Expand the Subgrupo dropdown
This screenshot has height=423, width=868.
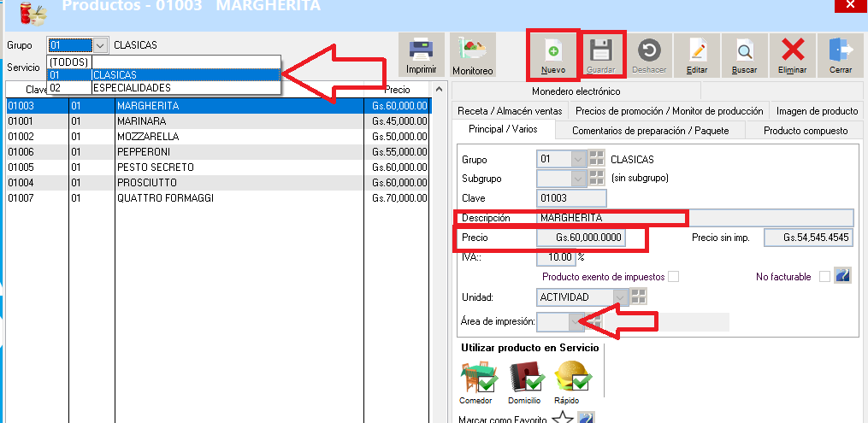pyautogui.click(x=578, y=178)
